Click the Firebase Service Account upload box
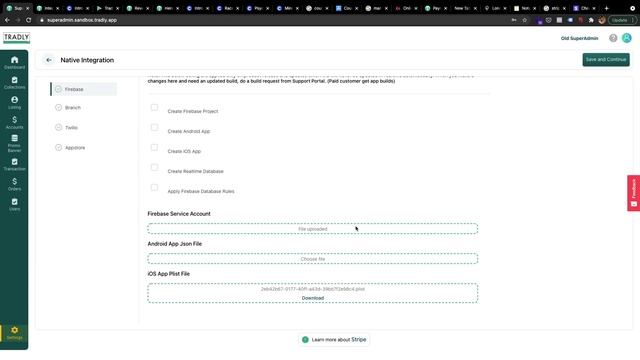The height and width of the screenshot is (360, 640). pyautogui.click(x=313, y=229)
